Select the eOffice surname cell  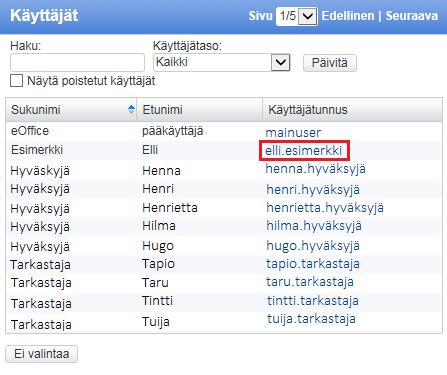30,131
